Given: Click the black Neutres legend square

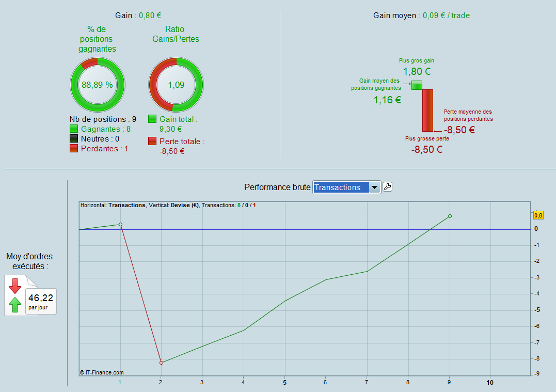Looking at the screenshot, I should (74, 138).
